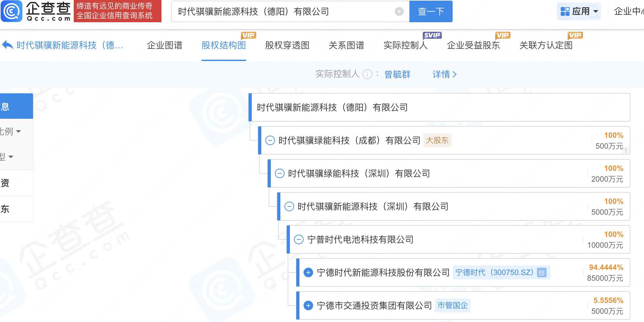644x322 pixels.
Task: Clear the search box text
Action: point(399,11)
